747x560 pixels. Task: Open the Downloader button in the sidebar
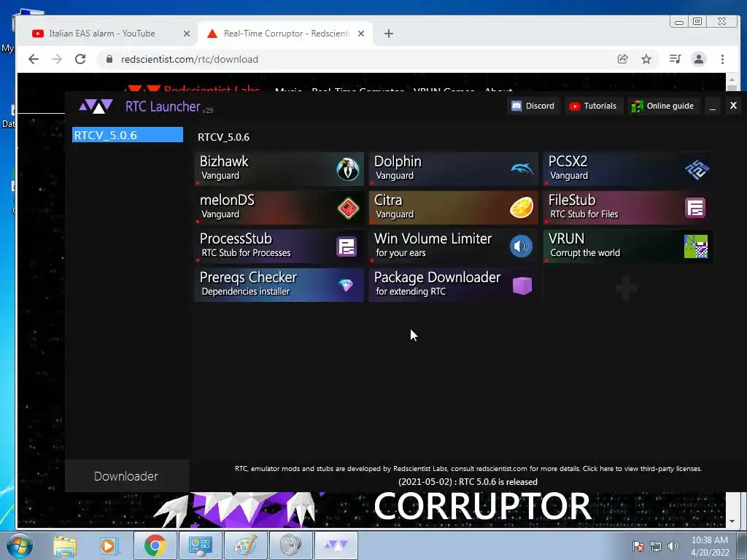point(126,475)
